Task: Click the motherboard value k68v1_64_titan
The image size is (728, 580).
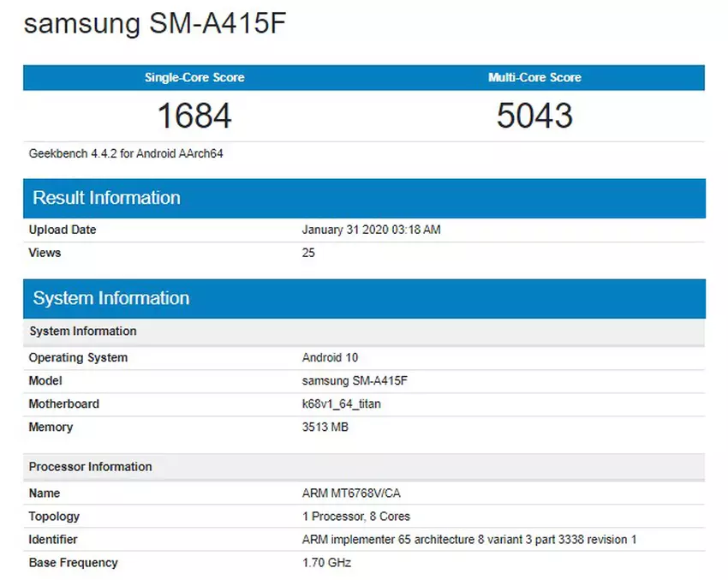Action: [342, 404]
